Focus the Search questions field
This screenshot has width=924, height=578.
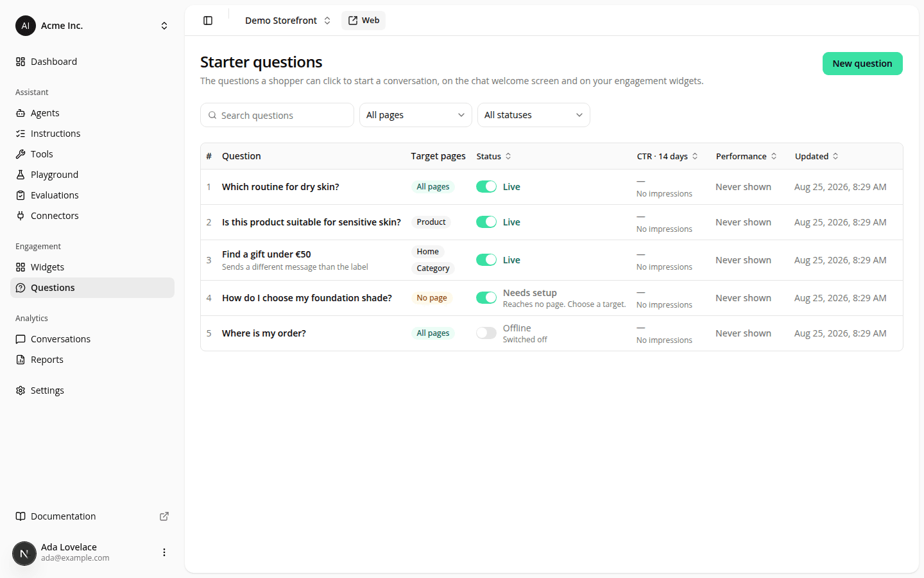(277, 115)
